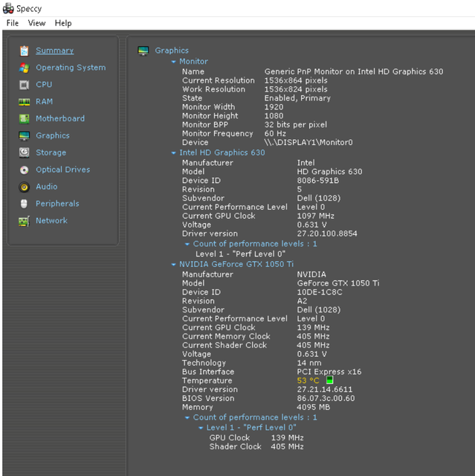The width and height of the screenshot is (475, 476).
Task: Select the Graphics section in sidebar
Action: (x=53, y=135)
